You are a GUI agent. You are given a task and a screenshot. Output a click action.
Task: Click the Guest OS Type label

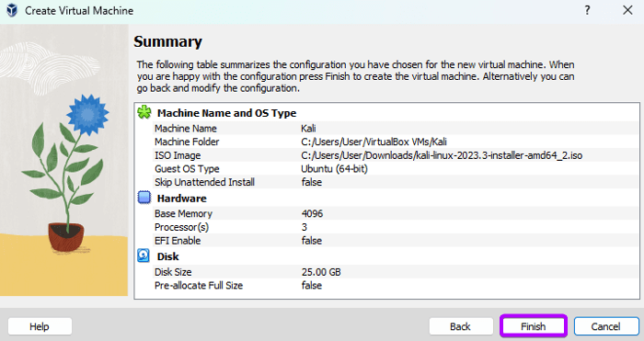[187, 168]
